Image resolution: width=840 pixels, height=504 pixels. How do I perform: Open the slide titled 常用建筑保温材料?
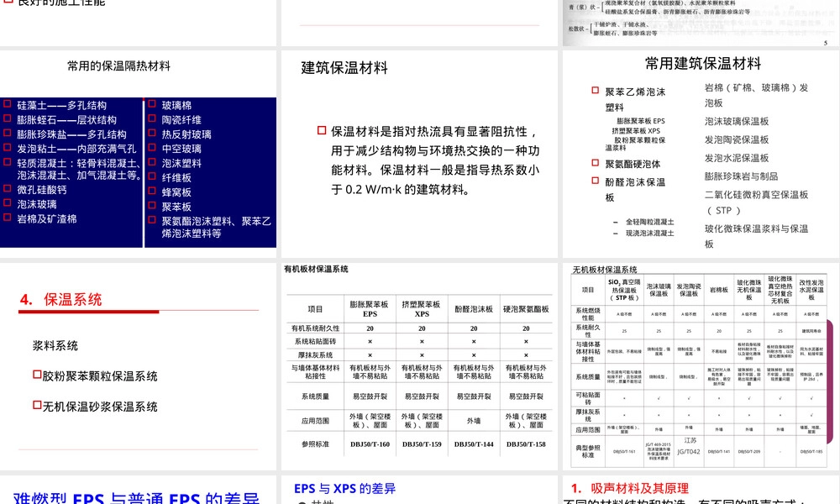[x=701, y=154]
